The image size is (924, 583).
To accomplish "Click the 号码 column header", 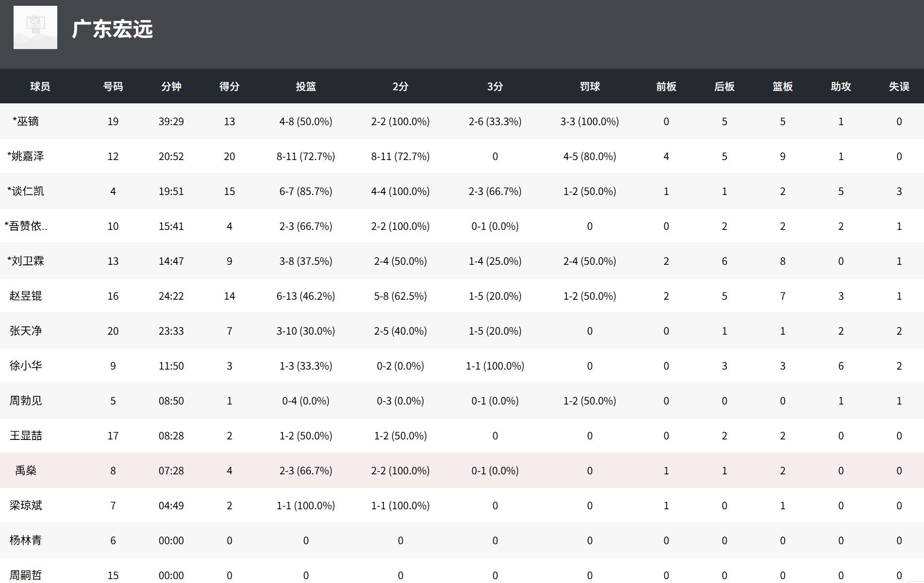I will [x=113, y=86].
